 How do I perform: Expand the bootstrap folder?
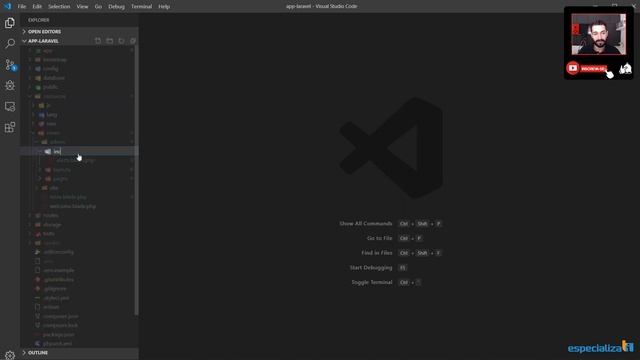click(78, 60)
